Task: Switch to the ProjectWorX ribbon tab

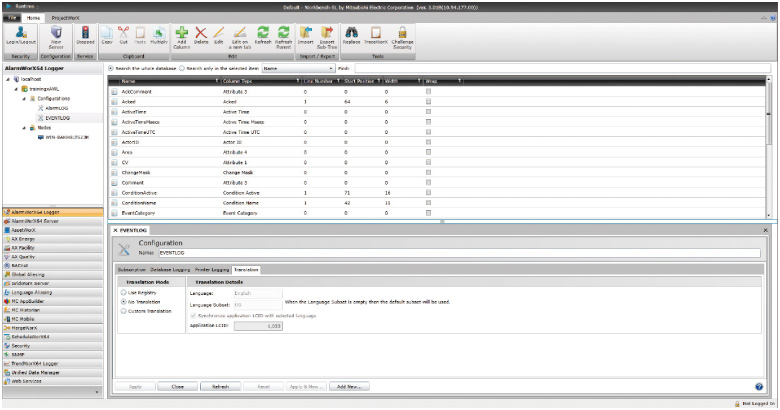Action: 65,18
